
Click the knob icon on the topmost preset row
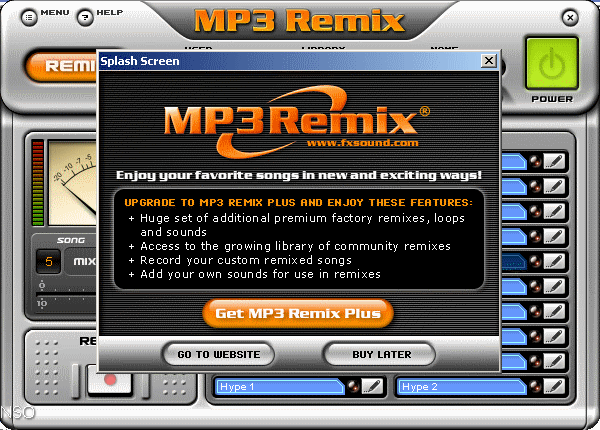pyautogui.click(x=535, y=161)
